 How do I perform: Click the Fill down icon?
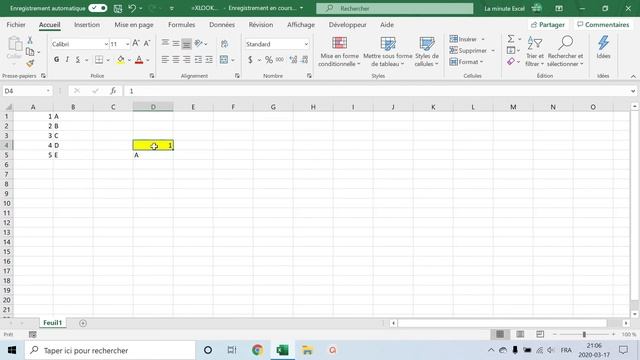click(511, 50)
